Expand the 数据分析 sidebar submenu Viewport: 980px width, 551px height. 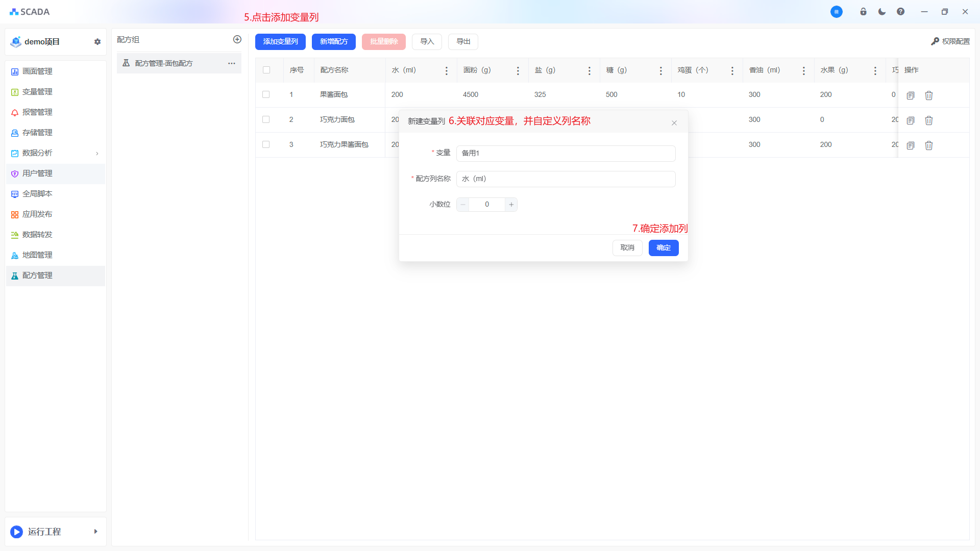[x=97, y=153]
